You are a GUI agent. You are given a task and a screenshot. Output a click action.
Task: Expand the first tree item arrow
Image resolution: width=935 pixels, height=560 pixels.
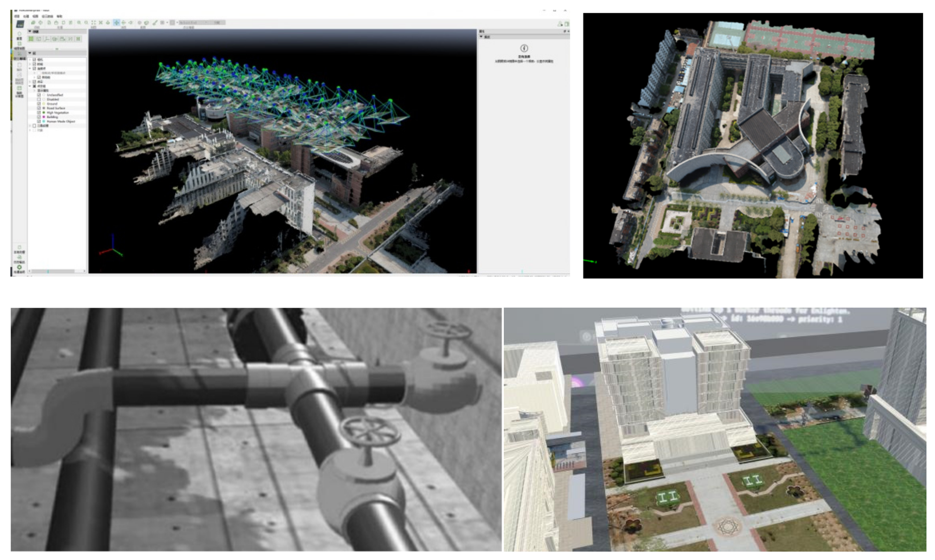click(30, 60)
